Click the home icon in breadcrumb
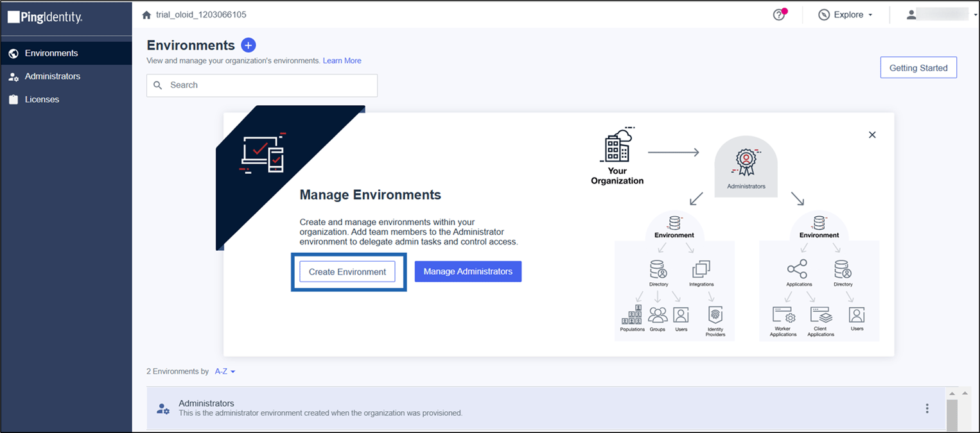 click(146, 15)
